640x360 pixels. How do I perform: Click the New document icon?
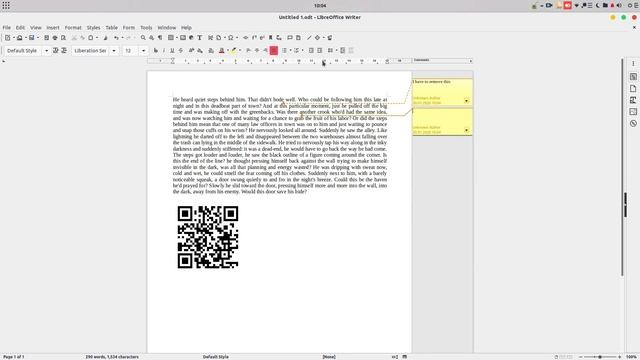pyautogui.click(x=7, y=38)
